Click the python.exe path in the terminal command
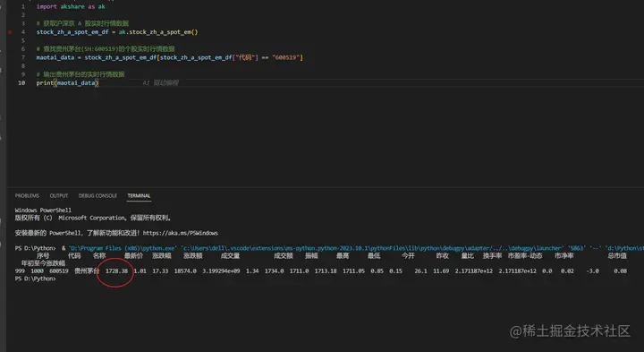Viewport: 644px width, 352px height. (x=123, y=248)
